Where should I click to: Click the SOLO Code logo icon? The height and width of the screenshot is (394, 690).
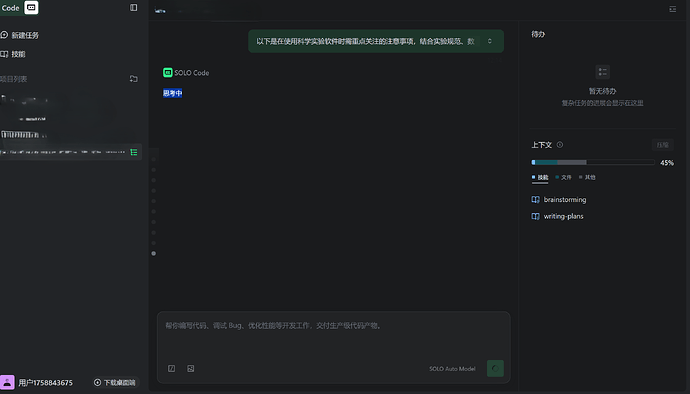(31, 7)
